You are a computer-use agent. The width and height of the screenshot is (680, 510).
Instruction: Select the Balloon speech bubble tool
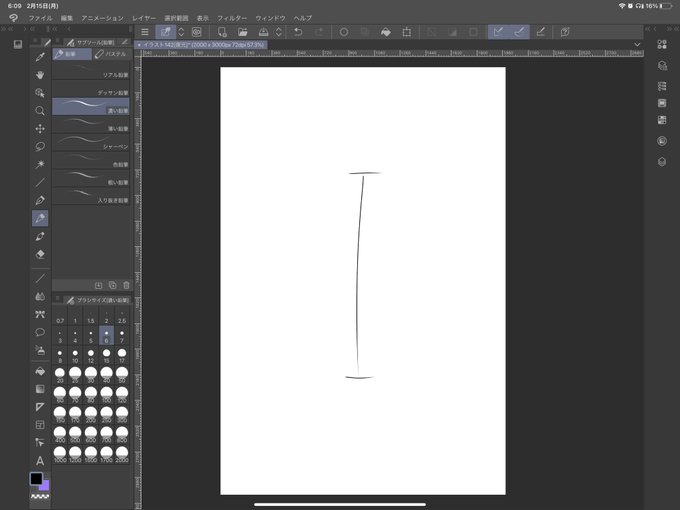(x=40, y=332)
